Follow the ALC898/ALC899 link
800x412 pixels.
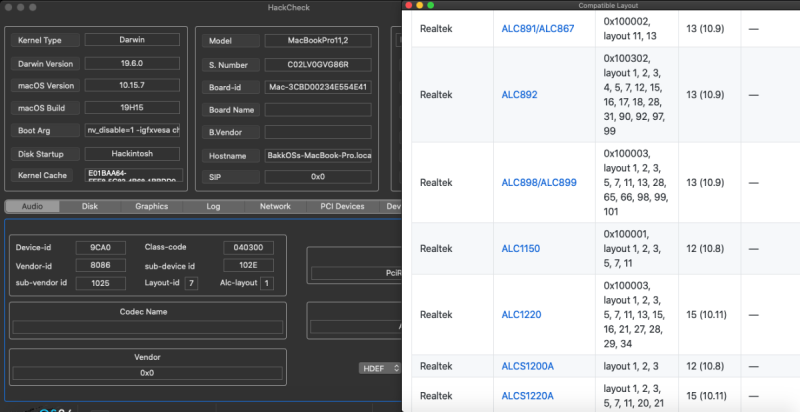point(539,183)
